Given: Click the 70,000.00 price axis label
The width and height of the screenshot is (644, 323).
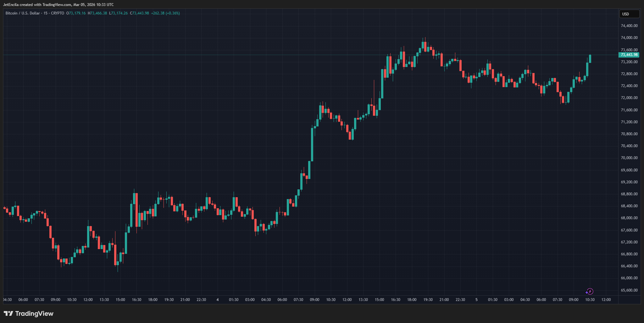Looking at the screenshot, I should 629,158.
